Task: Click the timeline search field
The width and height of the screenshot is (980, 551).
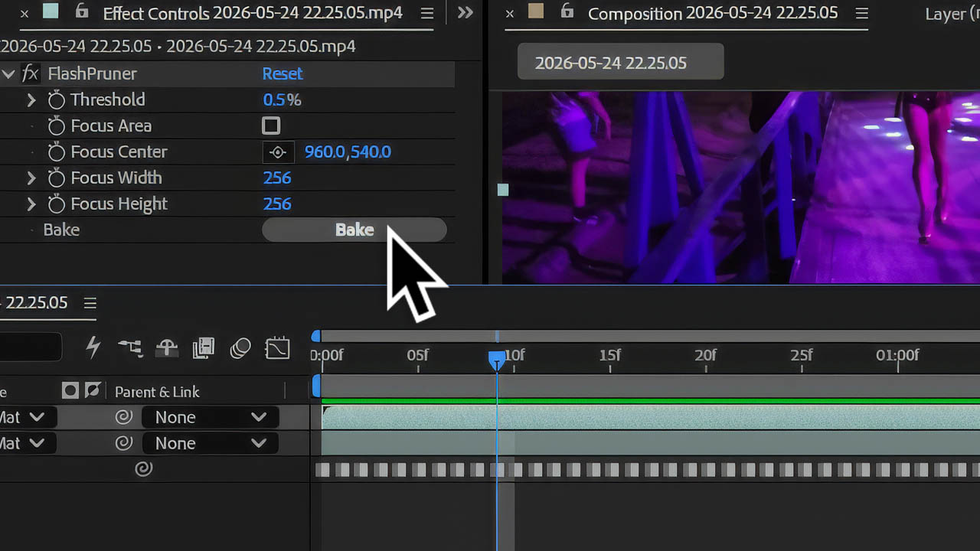Action: coord(31,347)
